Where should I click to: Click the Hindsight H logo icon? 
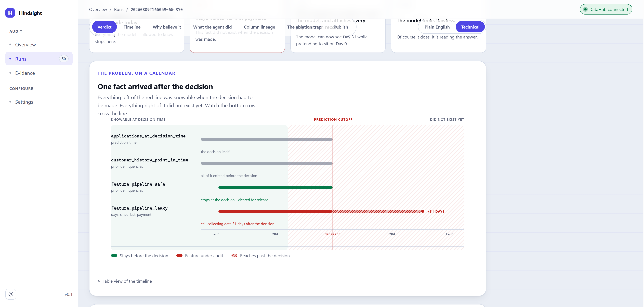click(x=10, y=13)
